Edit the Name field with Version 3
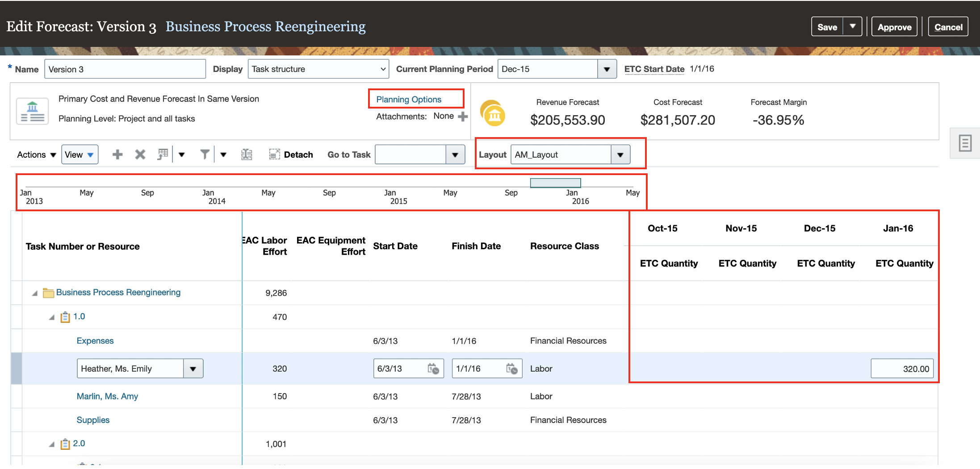Screen dimensions: 980x469 (x=125, y=69)
